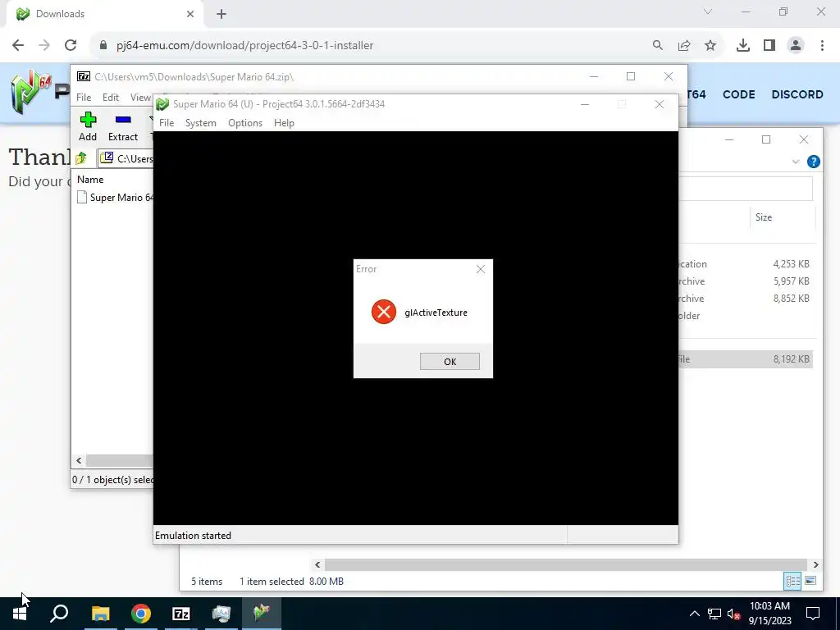Screen dimensions: 840x630
Task: Open a new Chrome tab
Action: tap(221, 14)
